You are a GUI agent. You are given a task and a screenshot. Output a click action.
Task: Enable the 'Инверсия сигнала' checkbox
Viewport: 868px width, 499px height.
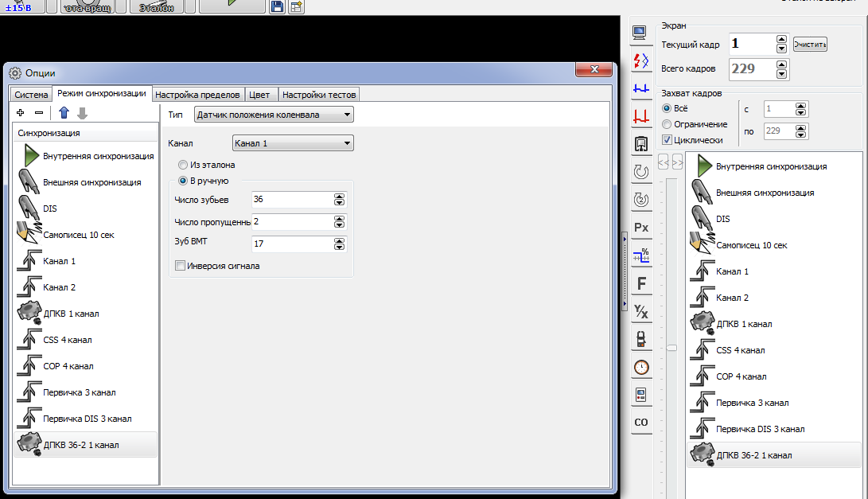pos(180,266)
